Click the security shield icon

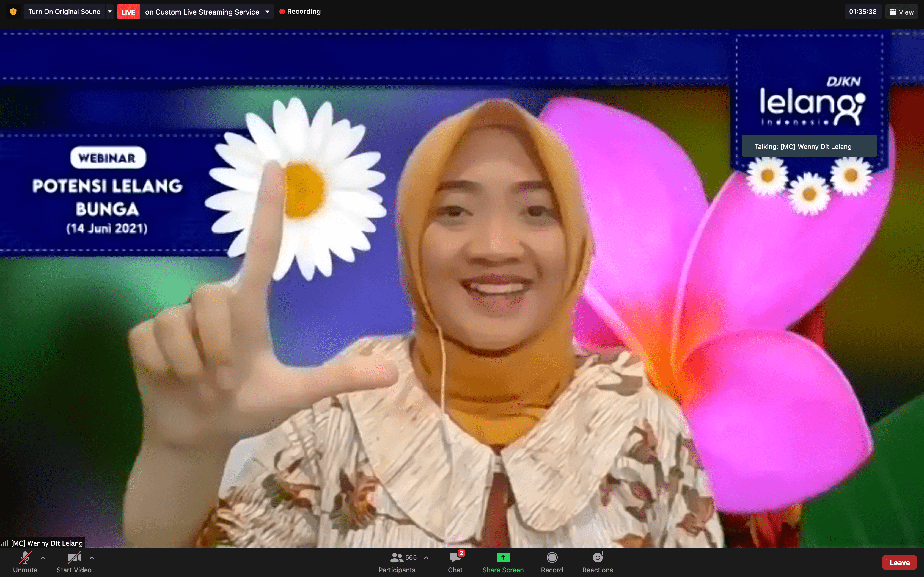[13, 12]
